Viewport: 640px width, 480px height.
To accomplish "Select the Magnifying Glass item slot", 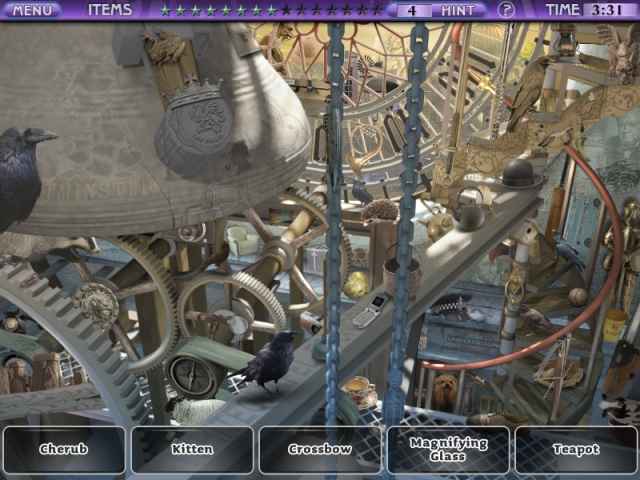I will tap(448, 449).
